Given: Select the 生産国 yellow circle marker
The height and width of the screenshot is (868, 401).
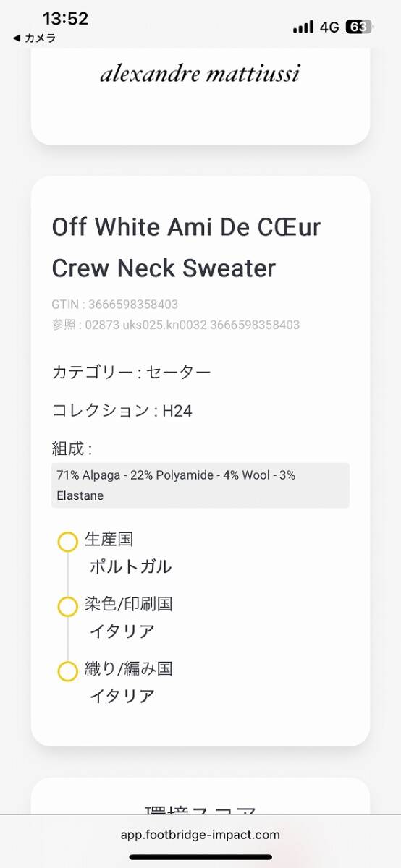Looking at the screenshot, I should [67, 542].
